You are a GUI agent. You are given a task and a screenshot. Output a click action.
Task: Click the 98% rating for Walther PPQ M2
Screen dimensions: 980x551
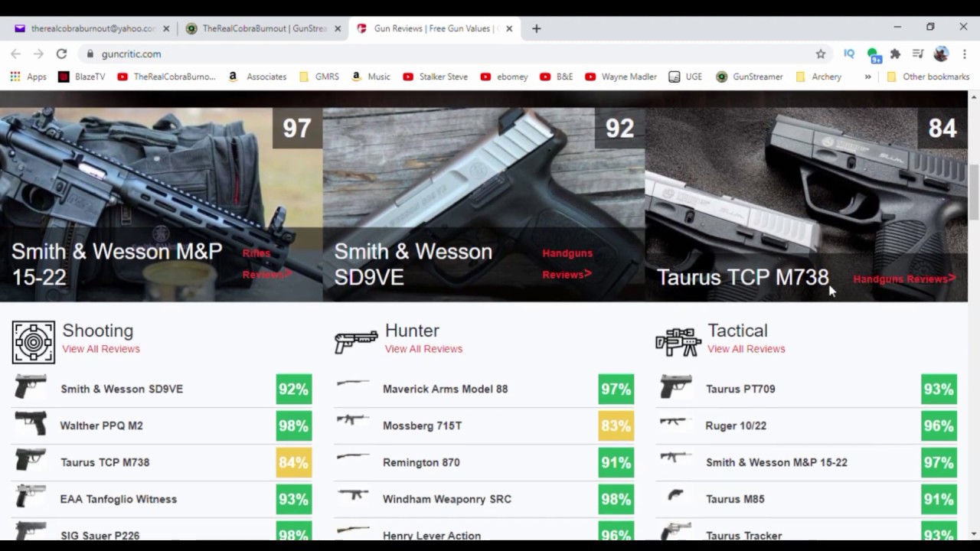coord(294,425)
